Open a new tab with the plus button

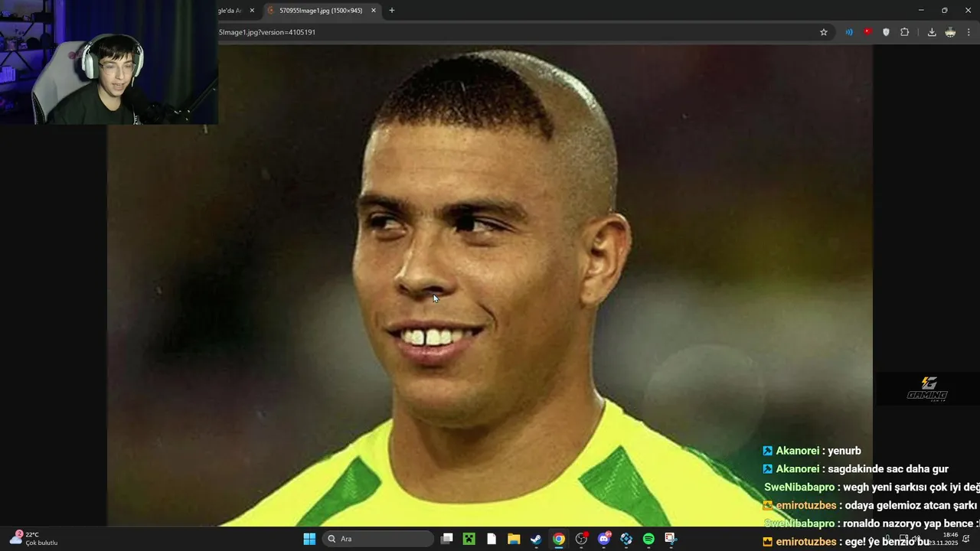392,11
